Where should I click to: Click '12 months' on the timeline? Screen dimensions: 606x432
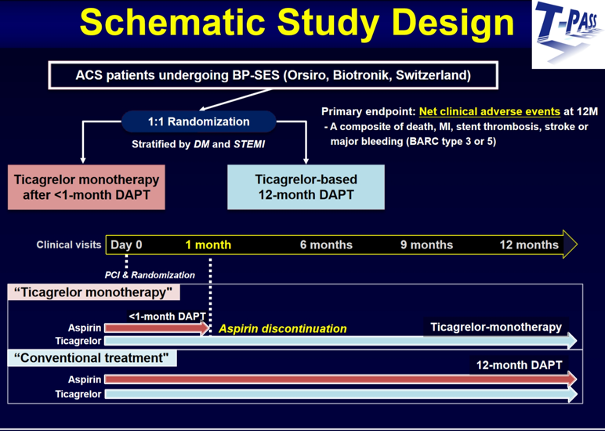point(529,245)
